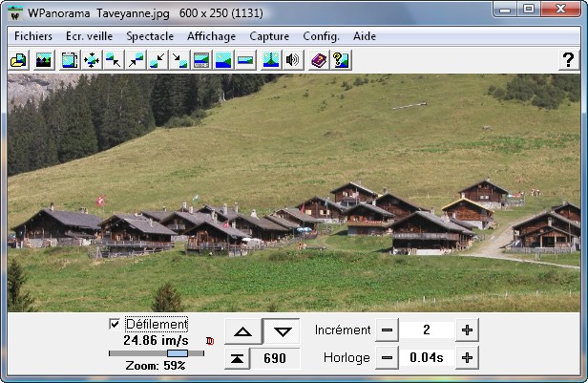Viewport: 588px width, 383px height.
Task: Click the Horloge value 0.04s field
Action: (427, 357)
